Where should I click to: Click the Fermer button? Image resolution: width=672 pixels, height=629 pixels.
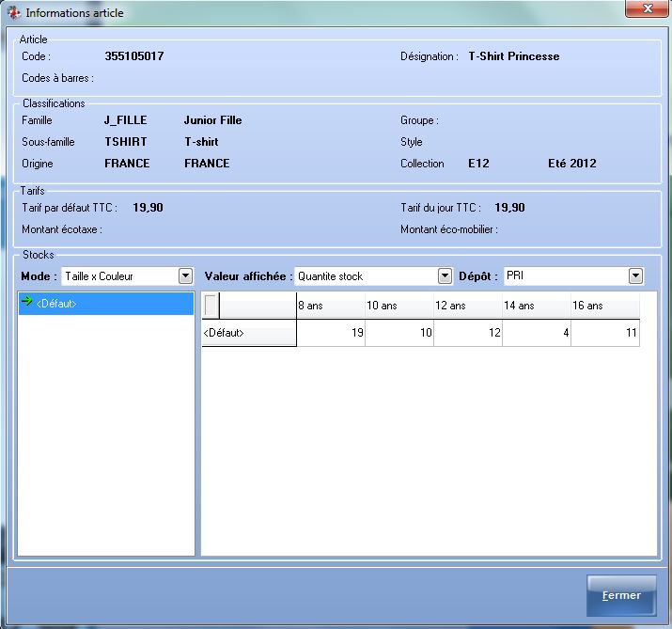point(621,595)
